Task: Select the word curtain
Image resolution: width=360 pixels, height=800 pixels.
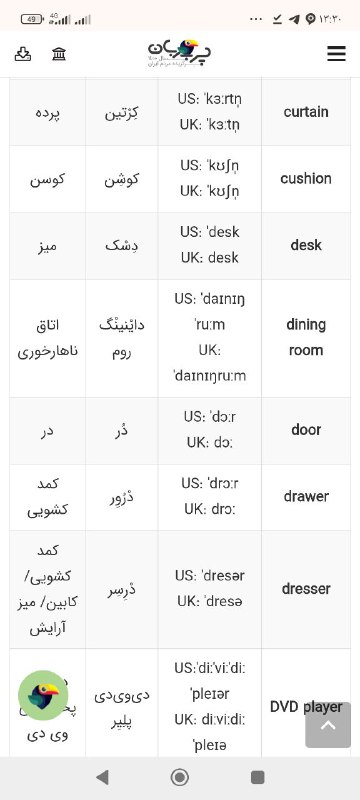Action: [x=306, y=112]
